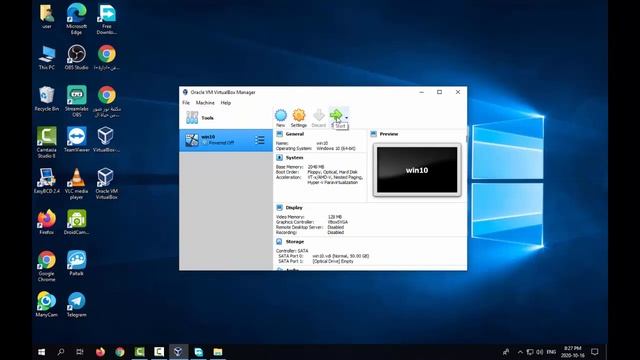The width and height of the screenshot is (640, 360).
Task: Select VLC media player desktop shortcut
Action: tap(76, 183)
